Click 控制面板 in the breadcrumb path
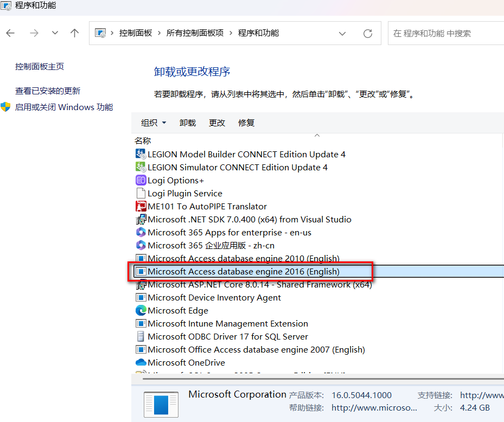Screen dimensions: 504x422 click(x=136, y=33)
